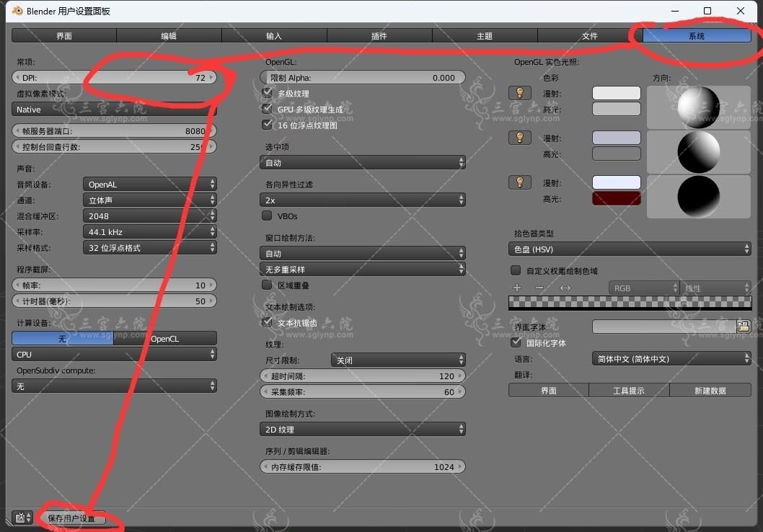Check the 区域重叠 option
This screenshot has height=532, width=763.
[267, 285]
